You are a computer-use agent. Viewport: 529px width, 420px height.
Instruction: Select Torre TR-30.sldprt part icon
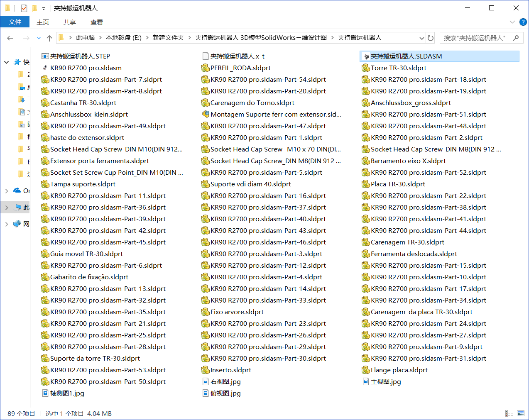click(366, 68)
